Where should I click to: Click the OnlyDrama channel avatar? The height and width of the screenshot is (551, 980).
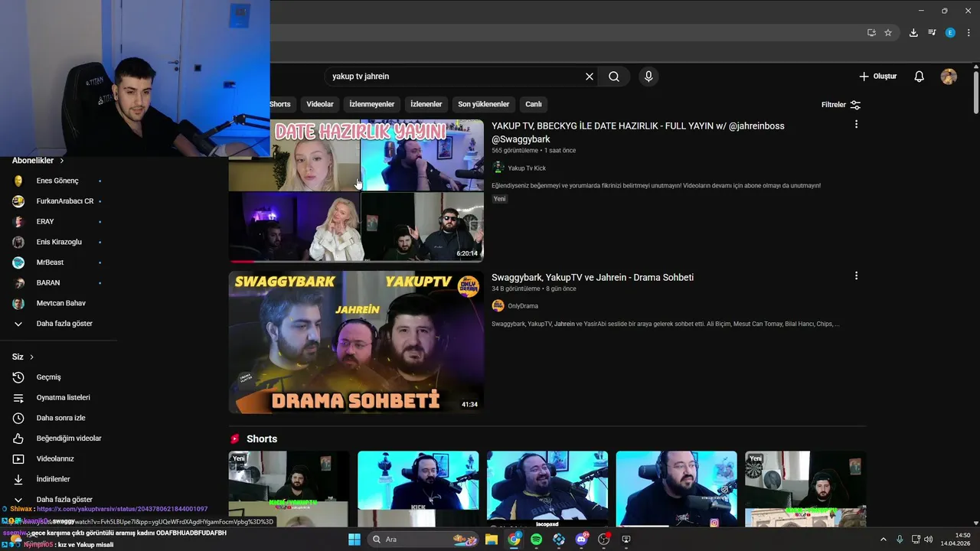[x=498, y=305]
